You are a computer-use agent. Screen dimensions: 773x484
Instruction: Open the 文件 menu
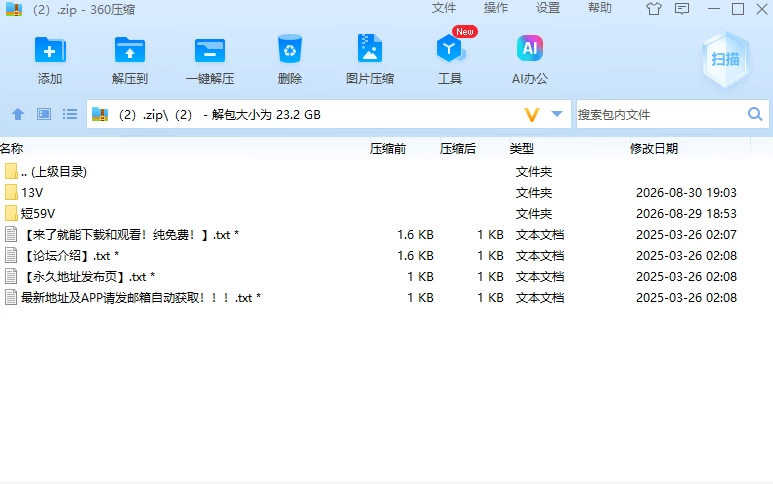(x=444, y=8)
